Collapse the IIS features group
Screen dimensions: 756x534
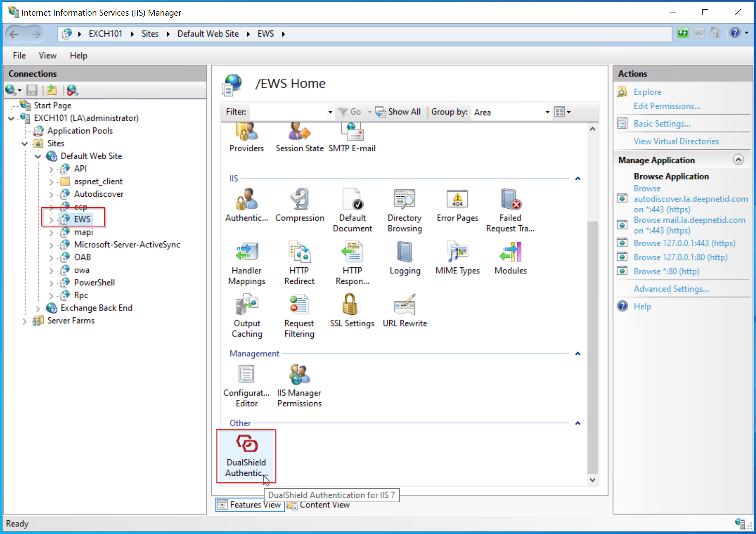[x=578, y=178]
